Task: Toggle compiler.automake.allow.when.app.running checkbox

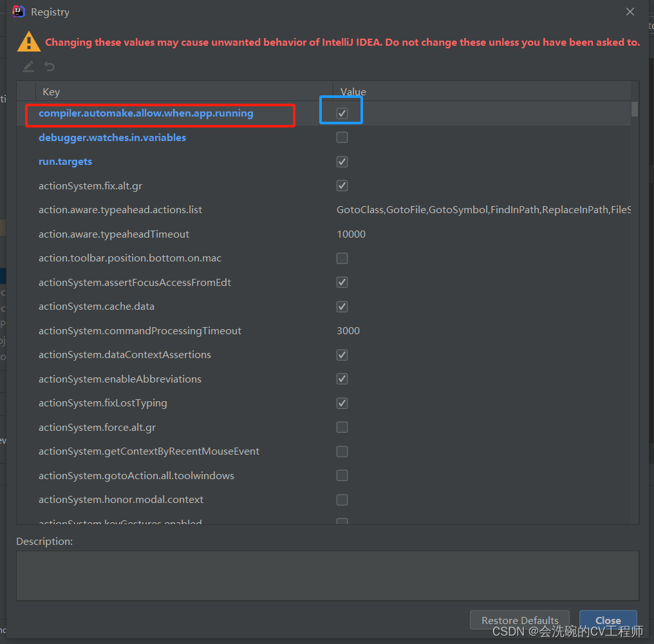Action: click(x=342, y=113)
